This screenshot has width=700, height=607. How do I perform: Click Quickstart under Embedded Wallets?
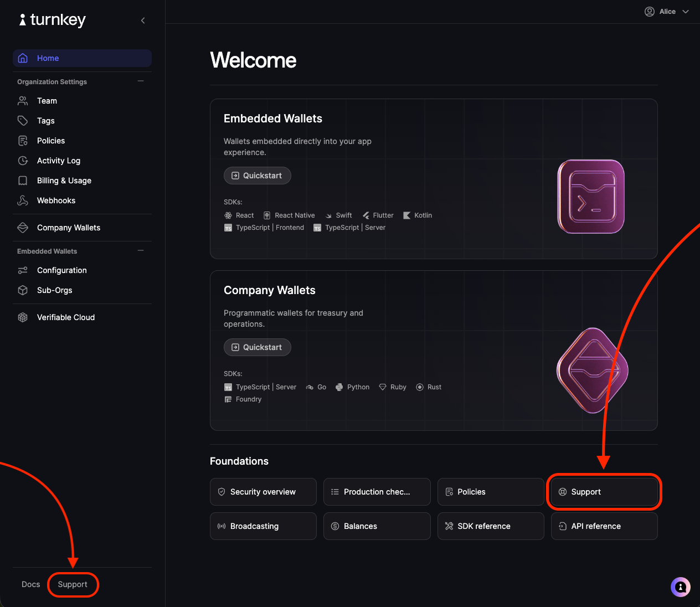[x=258, y=176]
